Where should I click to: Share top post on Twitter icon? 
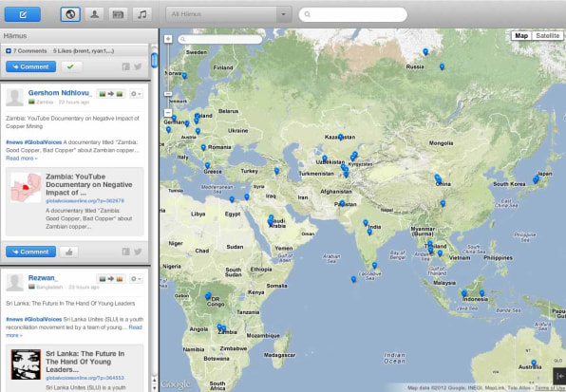138,66
